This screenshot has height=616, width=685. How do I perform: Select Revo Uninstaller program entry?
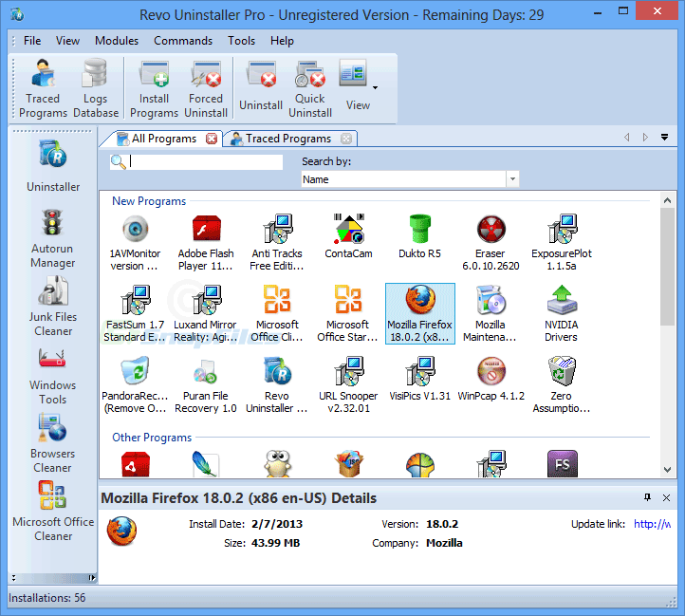tap(277, 384)
